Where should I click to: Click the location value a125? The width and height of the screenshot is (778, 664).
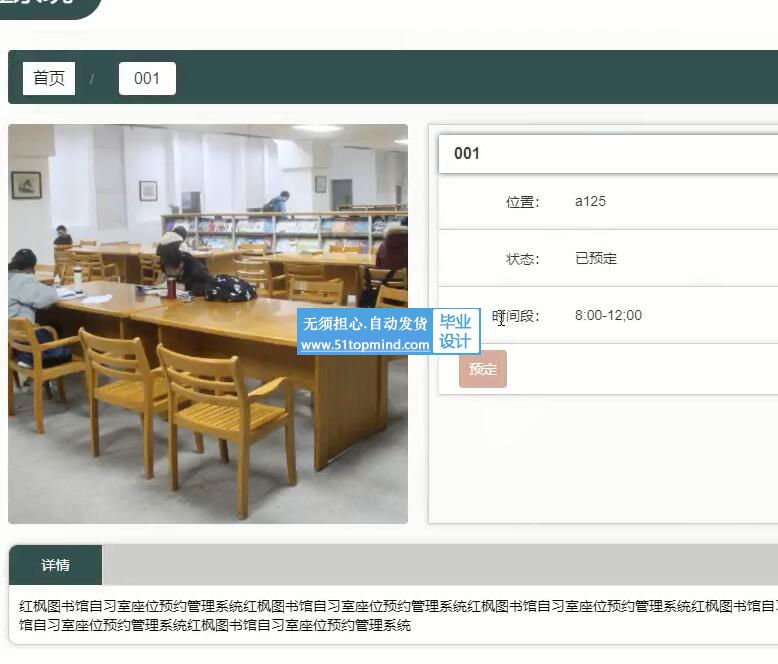pos(590,201)
